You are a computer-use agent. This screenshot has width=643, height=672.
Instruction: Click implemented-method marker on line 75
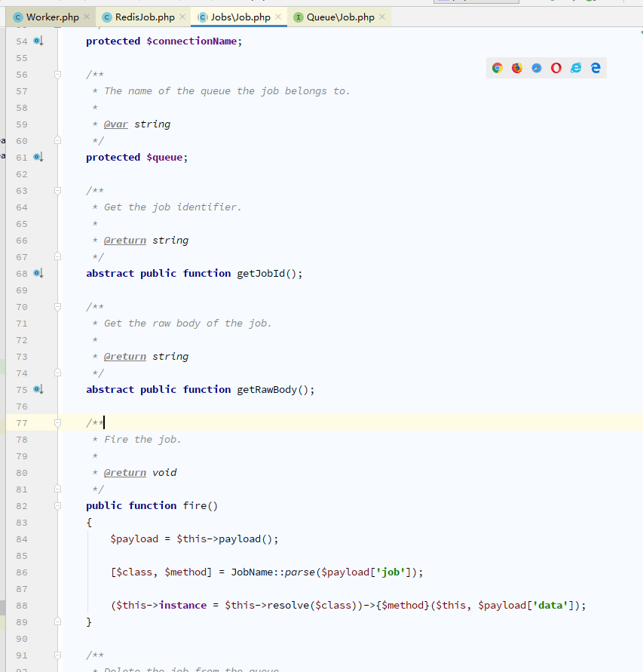coord(38,390)
